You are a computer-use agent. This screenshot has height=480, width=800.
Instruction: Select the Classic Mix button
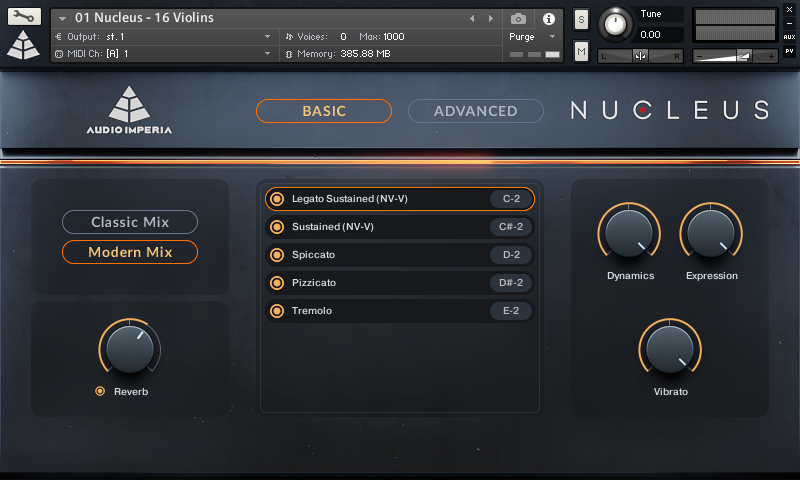tap(130, 222)
